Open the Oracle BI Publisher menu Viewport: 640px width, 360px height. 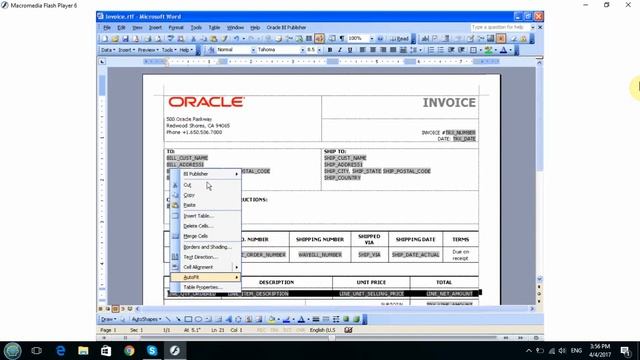(x=286, y=27)
